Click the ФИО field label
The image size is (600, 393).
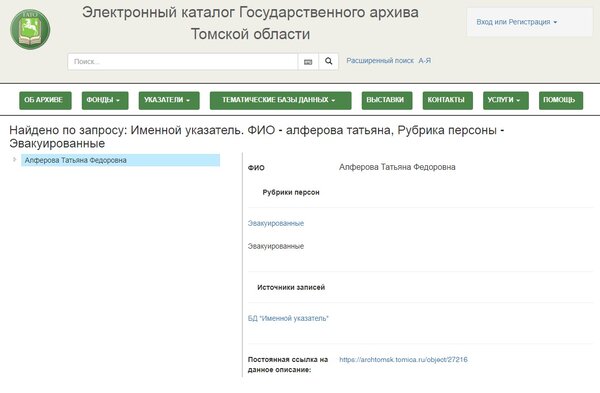point(256,168)
